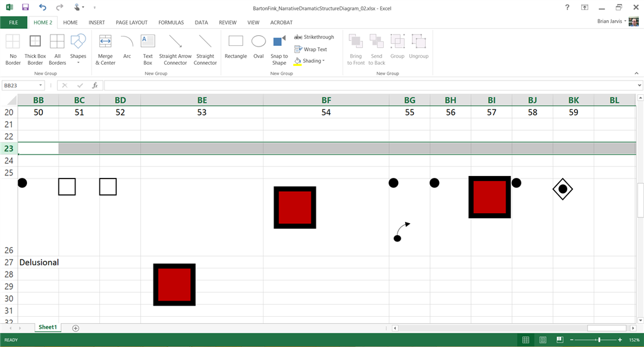Switch to Normal view
Image resolution: width=644 pixels, height=347 pixels.
click(525, 339)
